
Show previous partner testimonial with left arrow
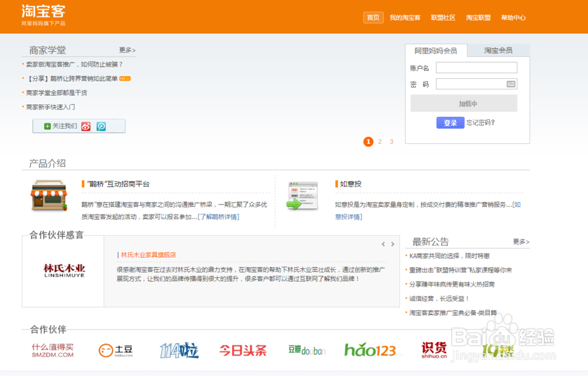pos(383,244)
